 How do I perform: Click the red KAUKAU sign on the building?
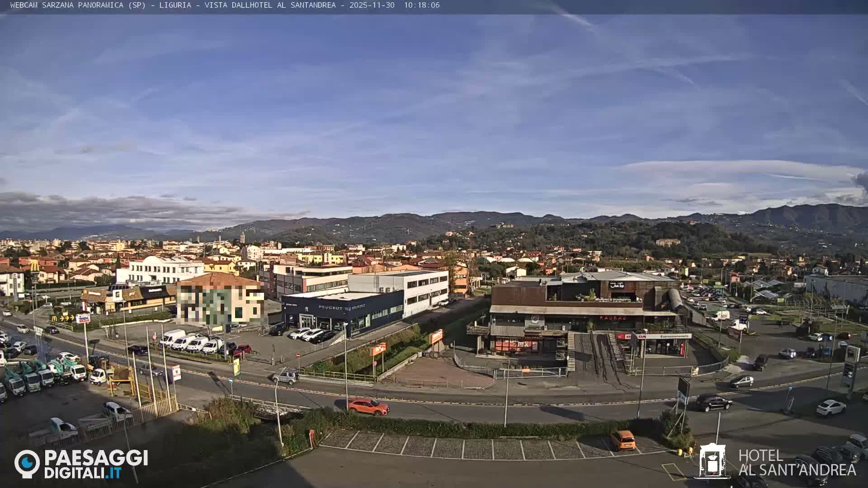click(x=613, y=318)
